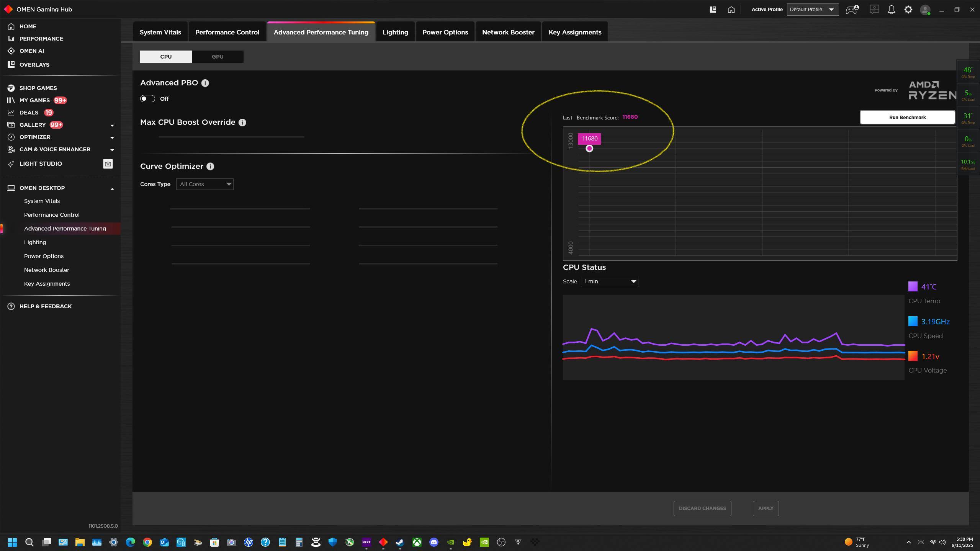The width and height of the screenshot is (980, 551).
Task: Open the user account avatar icon
Action: (925, 10)
